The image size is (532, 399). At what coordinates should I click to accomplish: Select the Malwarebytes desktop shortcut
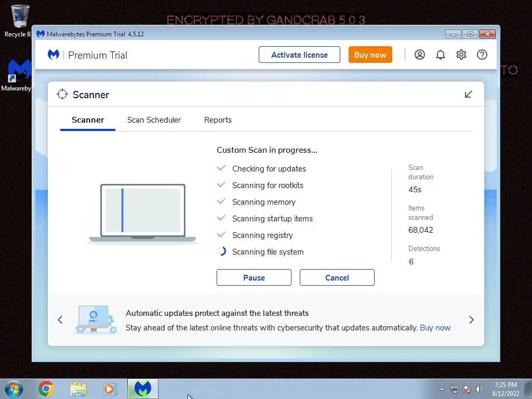point(16,75)
